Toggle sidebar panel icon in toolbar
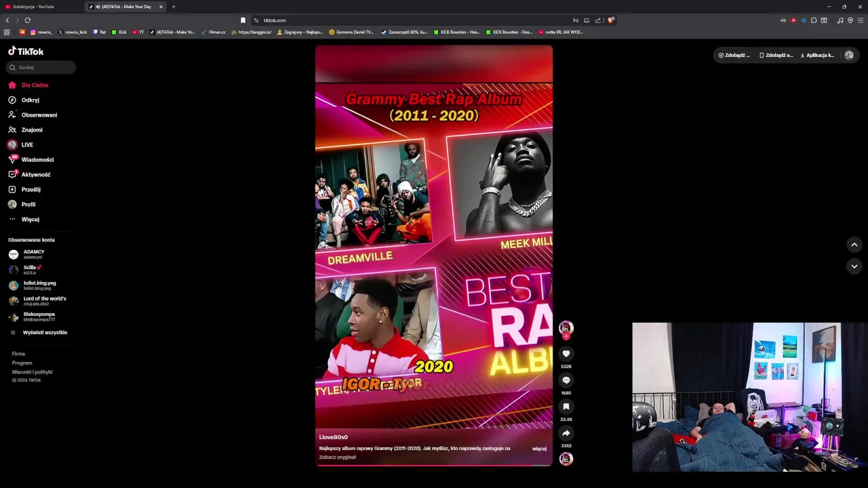 824,20
